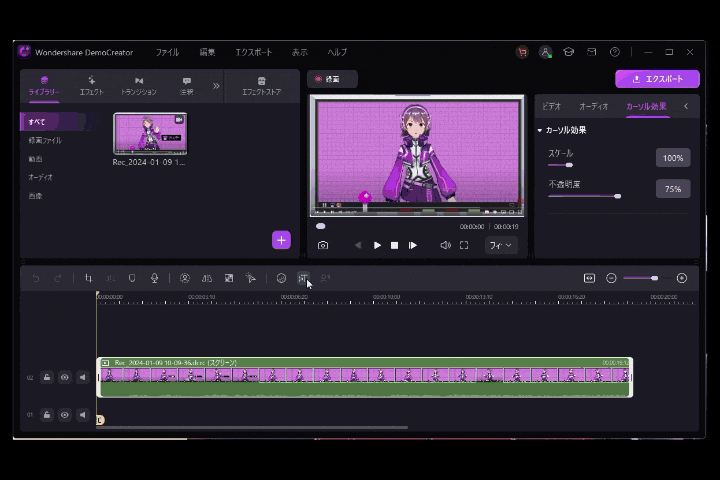This screenshot has height=480, width=720.
Task: Switch to the 注釈 tab
Action: click(x=186, y=86)
